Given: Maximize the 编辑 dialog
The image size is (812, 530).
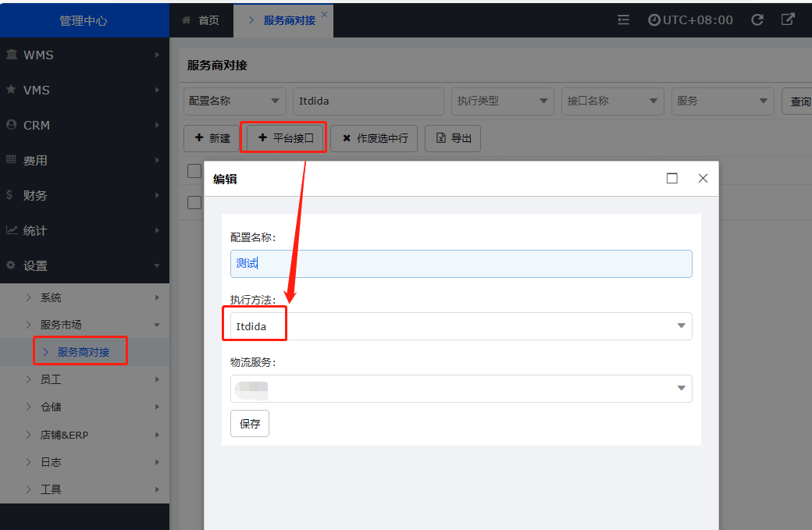Looking at the screenshot, I should click(672, 178).
